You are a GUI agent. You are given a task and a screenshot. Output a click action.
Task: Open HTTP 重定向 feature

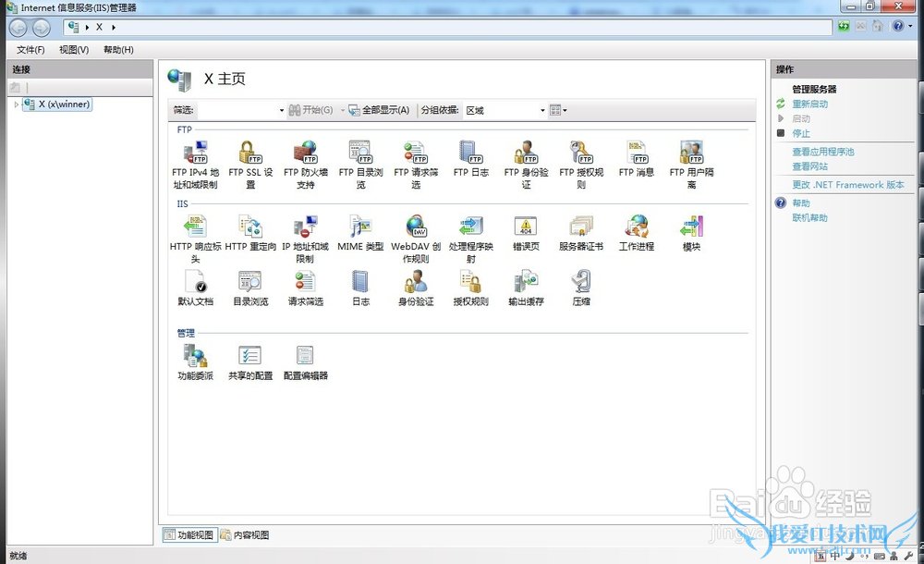coord(250,233)
